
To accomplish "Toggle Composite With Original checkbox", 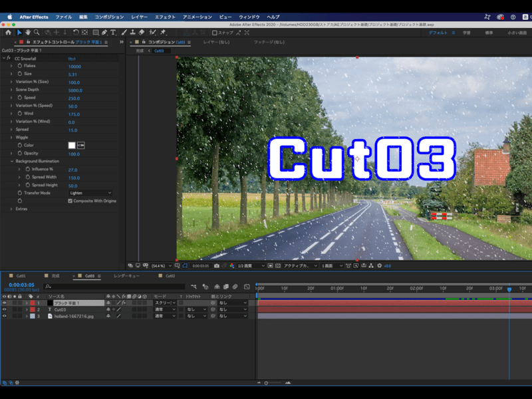I will [x=70, y=201].
